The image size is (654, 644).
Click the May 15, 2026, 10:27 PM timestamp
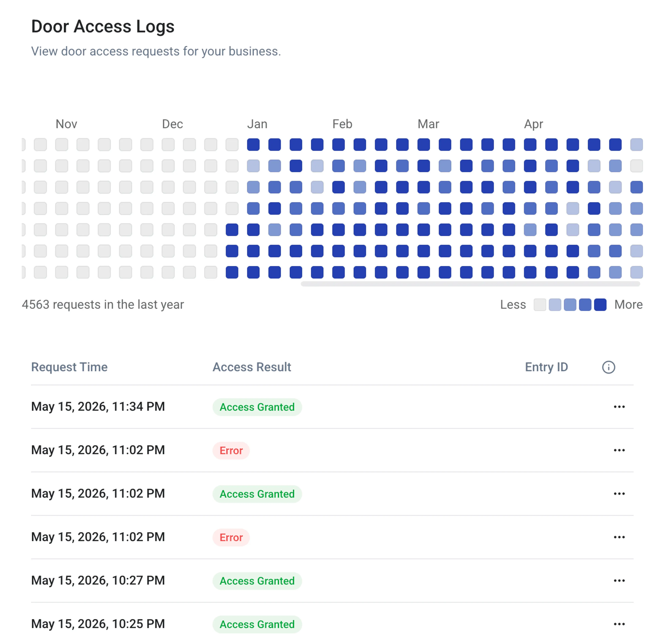click(x=98, y=580)
